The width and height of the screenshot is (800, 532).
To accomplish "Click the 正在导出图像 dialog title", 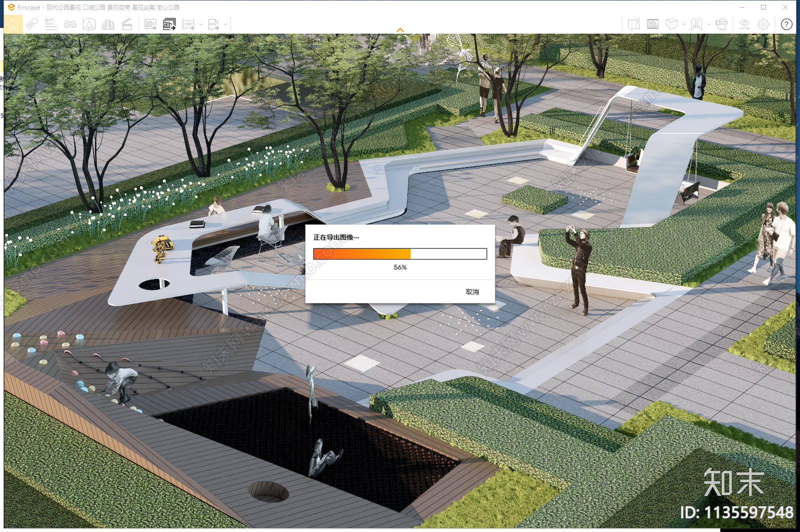I will [336, 237].
